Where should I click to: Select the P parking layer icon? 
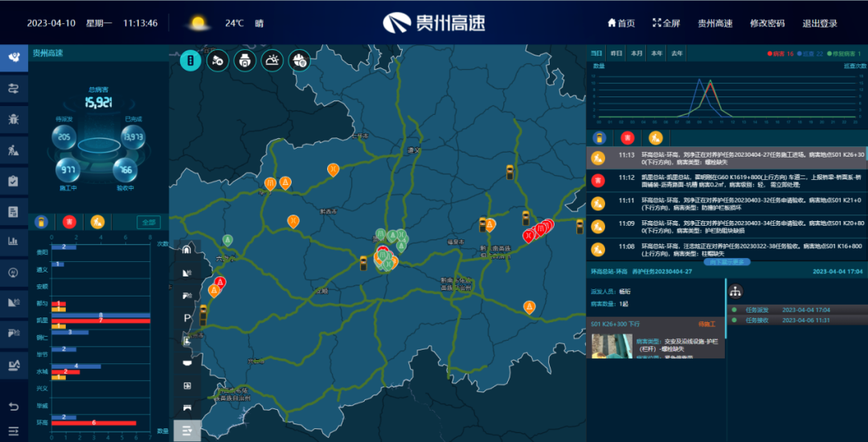point(187,318)
